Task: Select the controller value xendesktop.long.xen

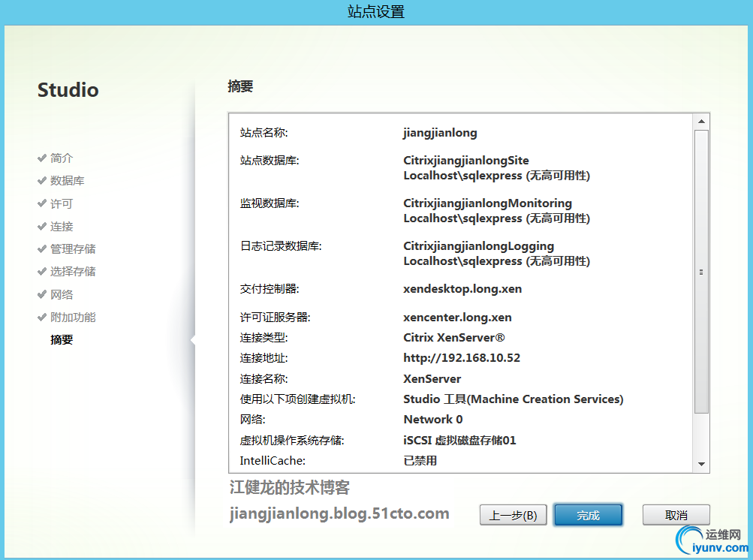Action: click(x=462, y=289)
